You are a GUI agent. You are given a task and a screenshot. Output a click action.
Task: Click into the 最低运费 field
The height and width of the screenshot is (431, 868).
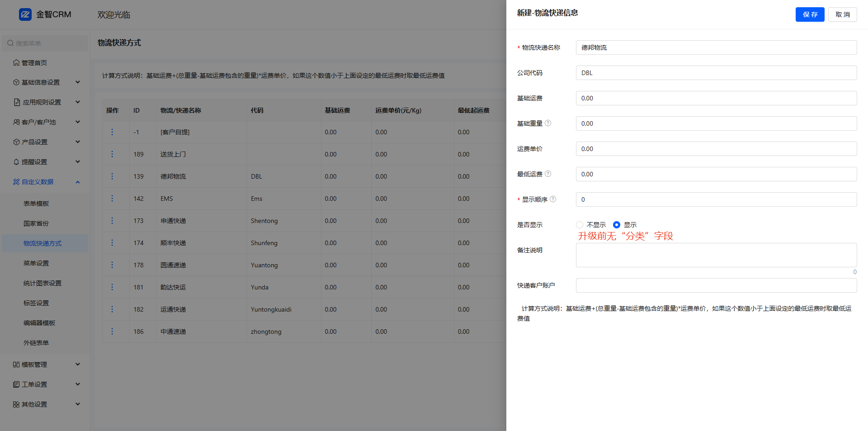tap(716, 174)
